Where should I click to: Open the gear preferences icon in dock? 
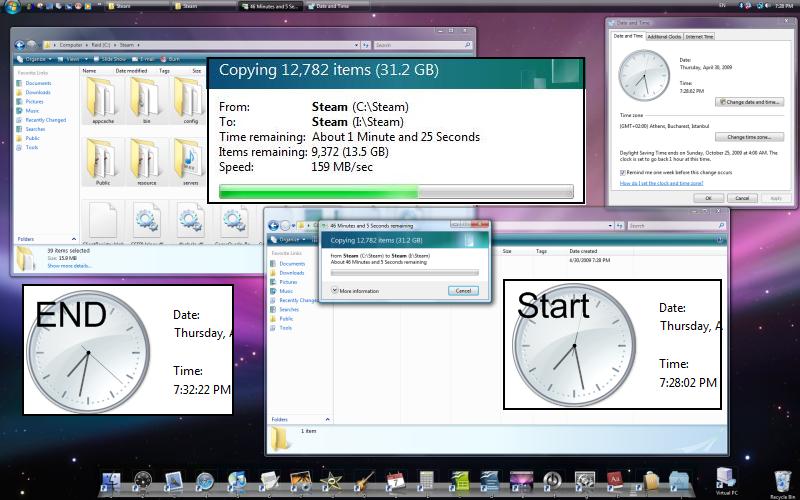[x=584, y=481]
